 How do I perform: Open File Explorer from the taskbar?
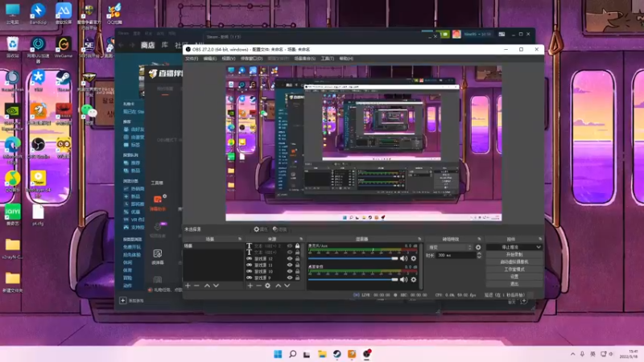(x=322, y=354)
